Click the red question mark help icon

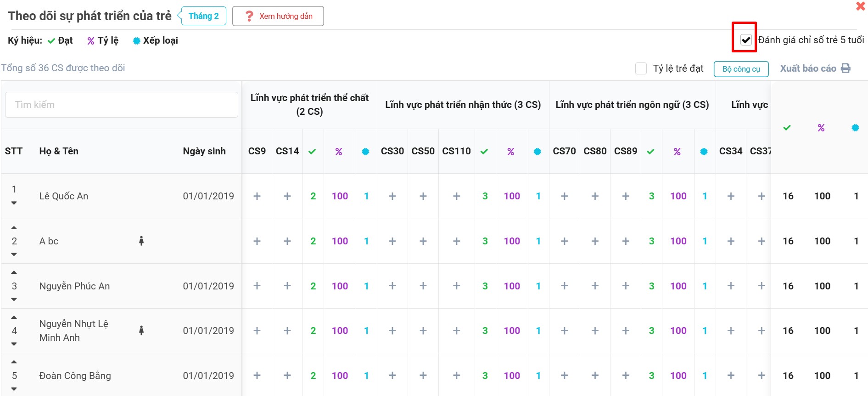pyautogui.click(x=249, y=16)
